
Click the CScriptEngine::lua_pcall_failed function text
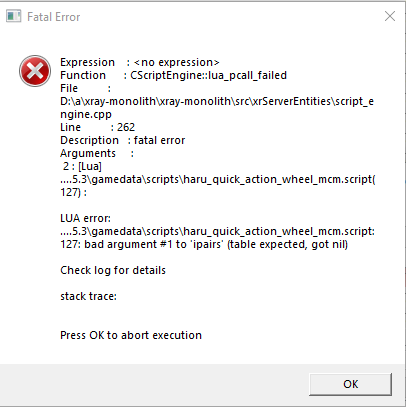[x=209, y=75]
